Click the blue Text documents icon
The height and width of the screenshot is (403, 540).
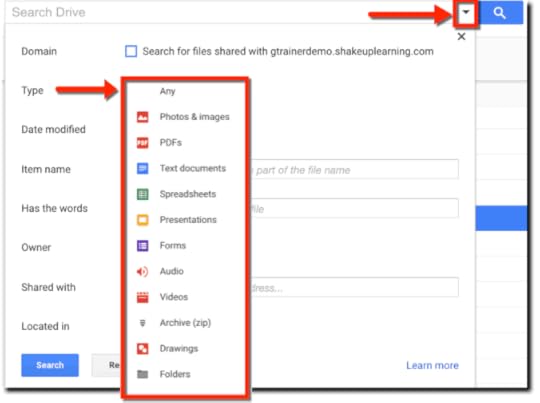143,168
